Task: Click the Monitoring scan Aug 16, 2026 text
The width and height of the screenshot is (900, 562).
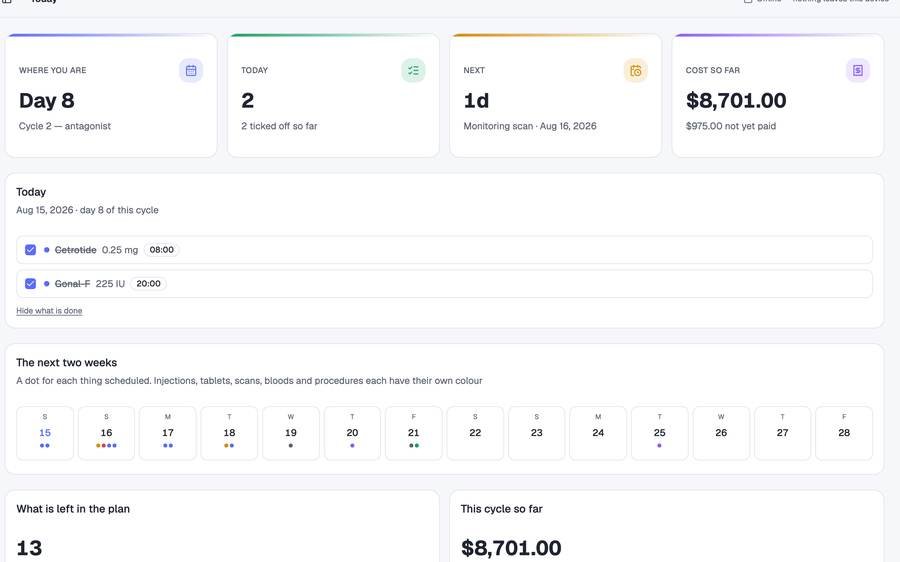Action: pos(530,126)
